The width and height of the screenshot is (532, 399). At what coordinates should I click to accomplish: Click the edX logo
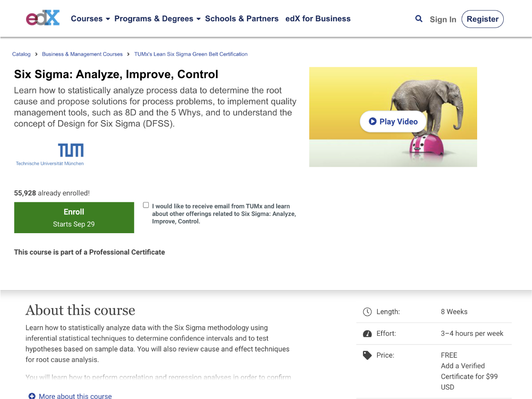43,18
